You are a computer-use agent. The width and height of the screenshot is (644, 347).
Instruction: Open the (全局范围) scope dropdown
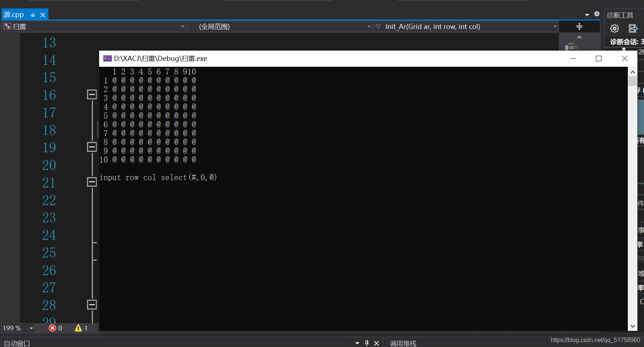click(x=369, y=26)
